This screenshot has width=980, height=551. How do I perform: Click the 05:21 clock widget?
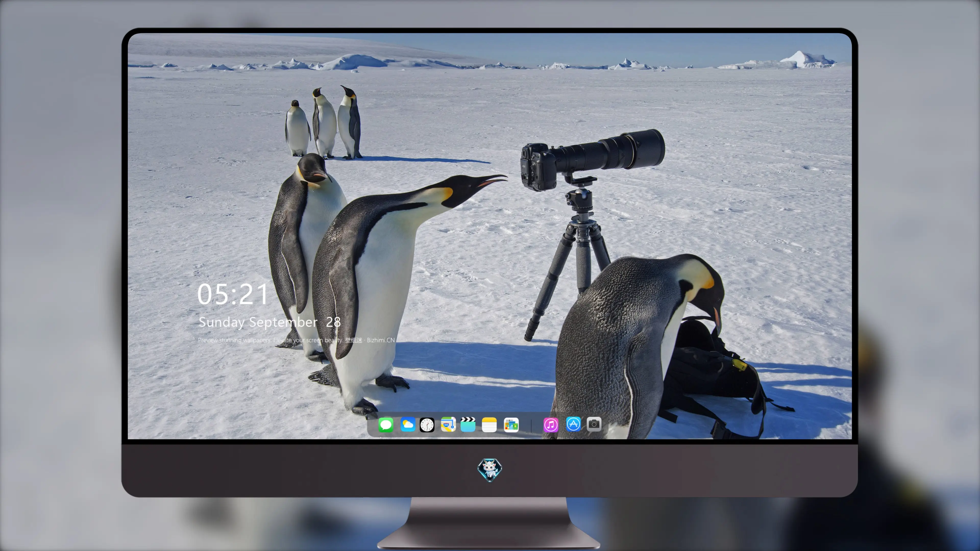tap(233, 294)
